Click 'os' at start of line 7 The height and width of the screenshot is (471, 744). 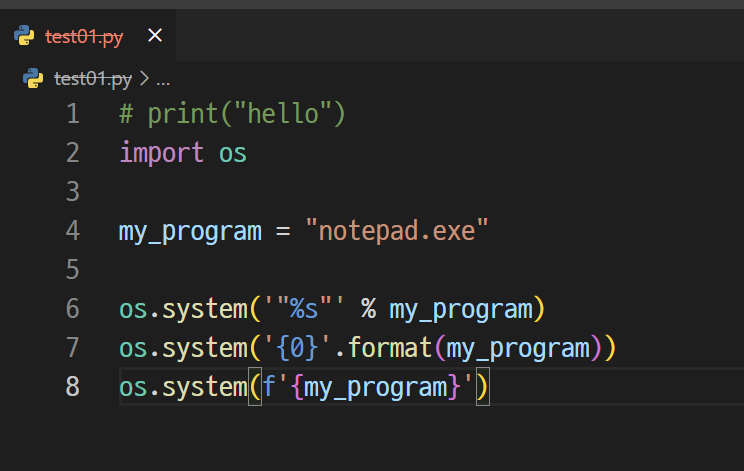(133, 349)
